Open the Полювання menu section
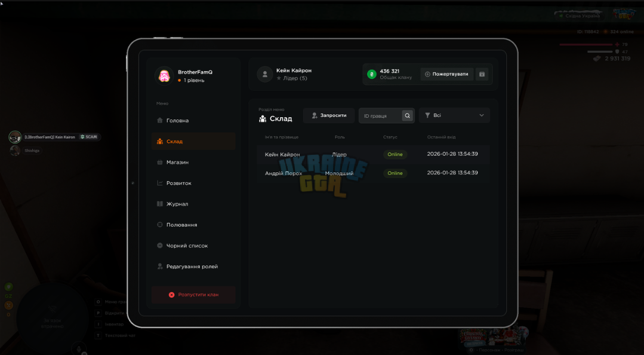Screen dimensions: 644x355 tap(193, 225)
